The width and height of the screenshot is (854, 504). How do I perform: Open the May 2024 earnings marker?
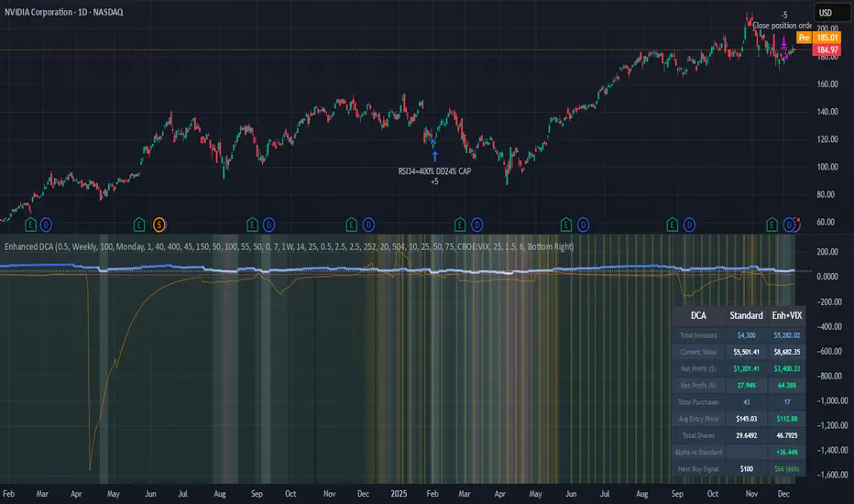coord(139,225)
